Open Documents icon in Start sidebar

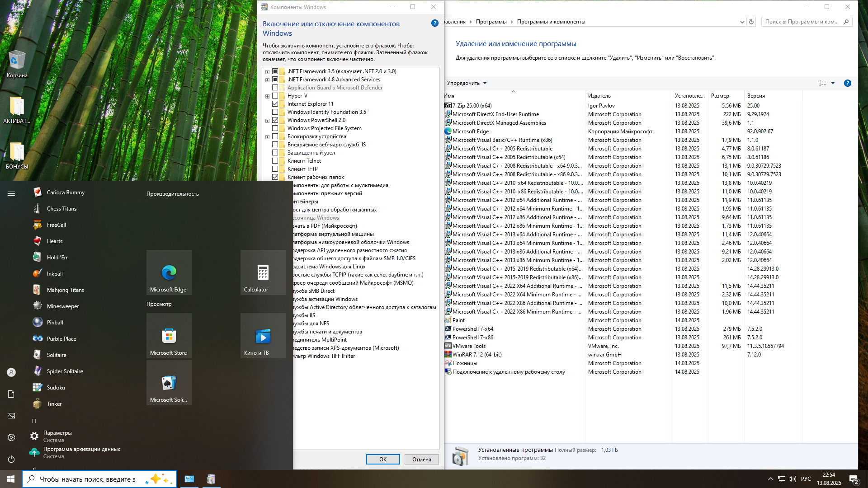coord(11,394)
